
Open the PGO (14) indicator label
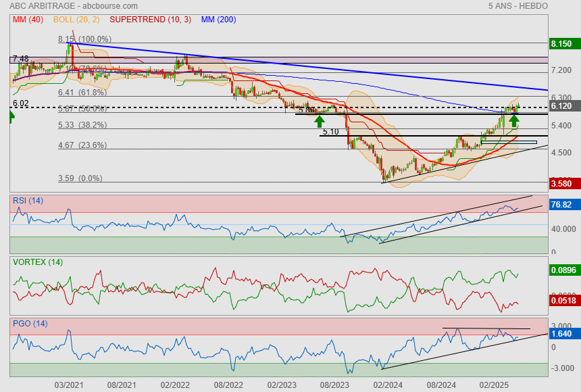30,323
